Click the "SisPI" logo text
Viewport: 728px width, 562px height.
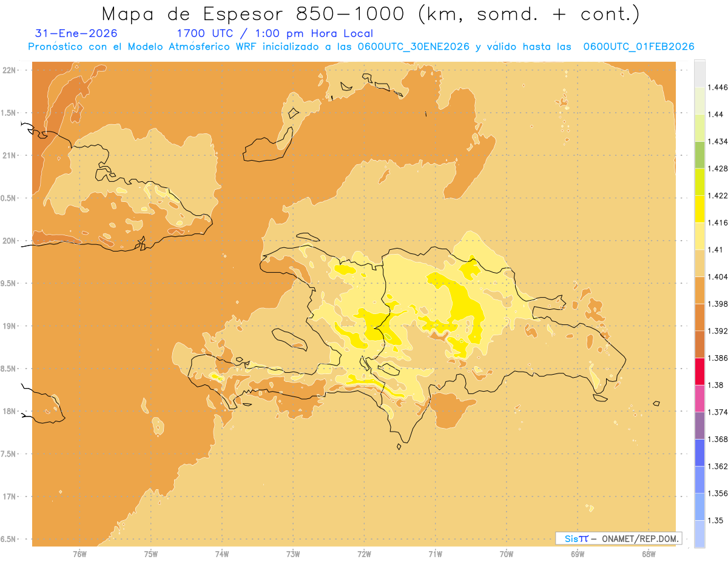coord(576,538)
